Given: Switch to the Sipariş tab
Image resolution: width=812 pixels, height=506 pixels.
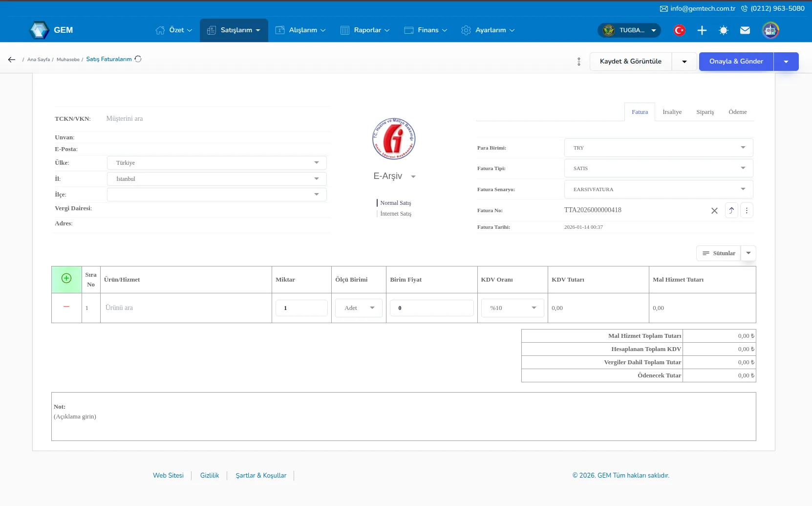Looking at the screenshot, I should 705,112.
